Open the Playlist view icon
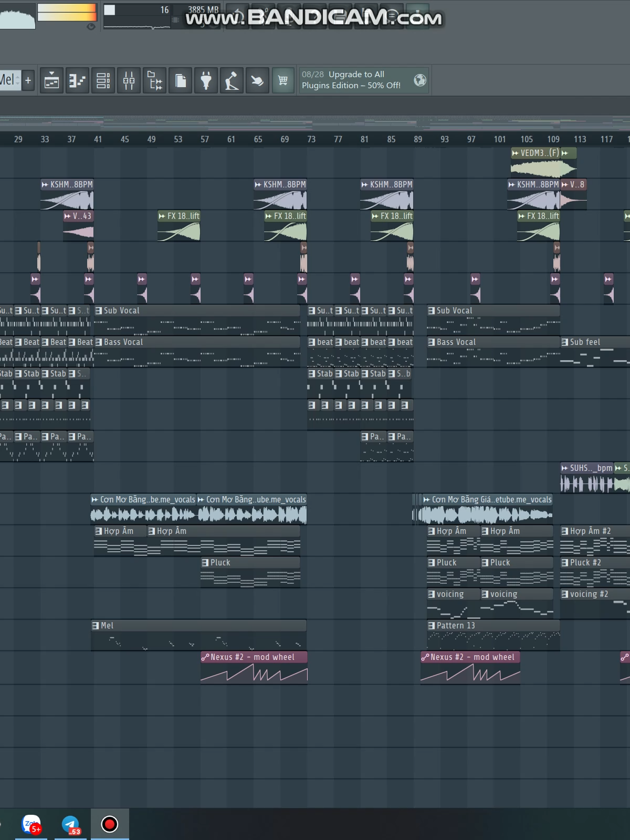Screen dimensions: 630x840 pyautogui.click(x=51, y=80)
